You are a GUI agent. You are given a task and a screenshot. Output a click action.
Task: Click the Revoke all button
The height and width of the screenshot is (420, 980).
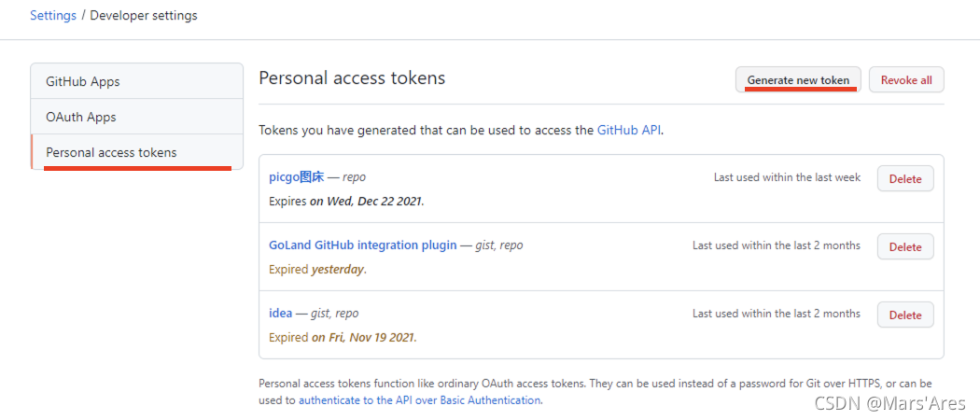coord(906,80)
